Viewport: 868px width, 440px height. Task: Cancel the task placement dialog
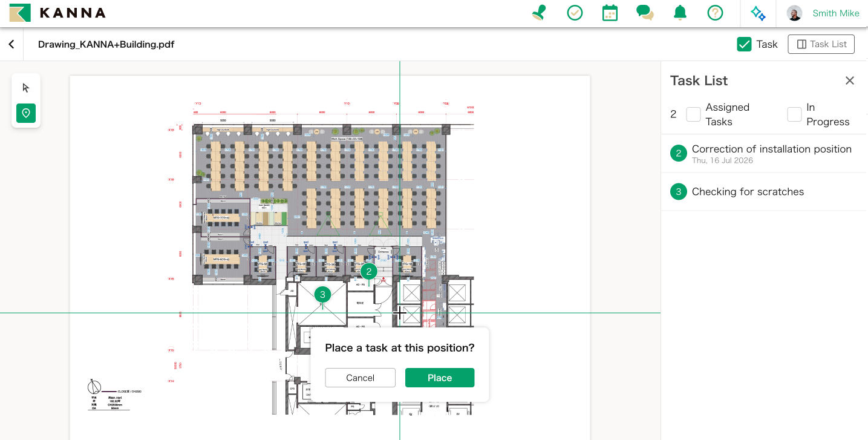(360, 378)
